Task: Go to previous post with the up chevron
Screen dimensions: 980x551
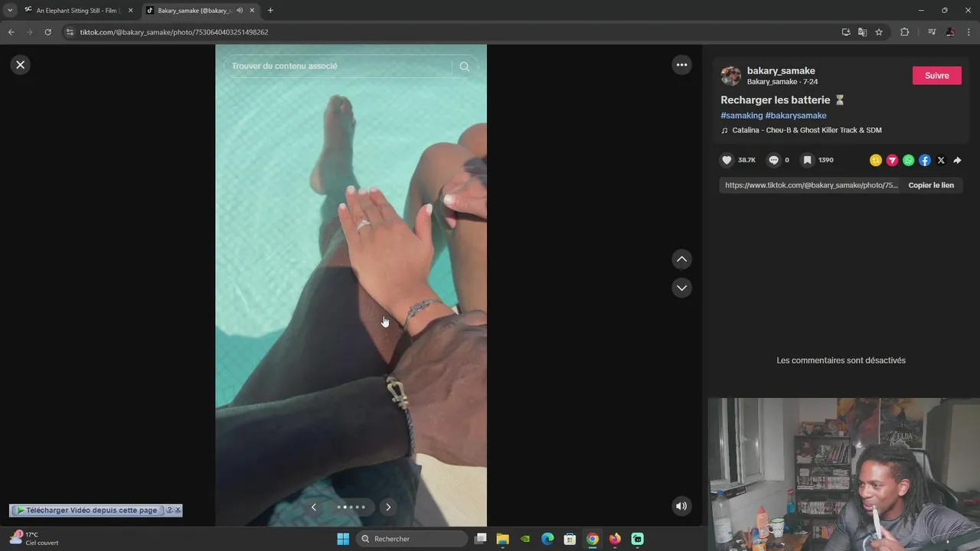Action: pos(681,259)
